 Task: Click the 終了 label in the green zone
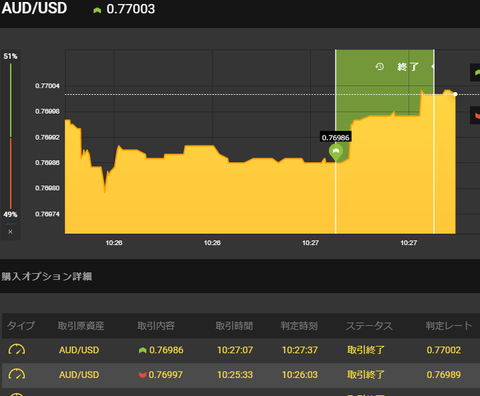(408, 67)
